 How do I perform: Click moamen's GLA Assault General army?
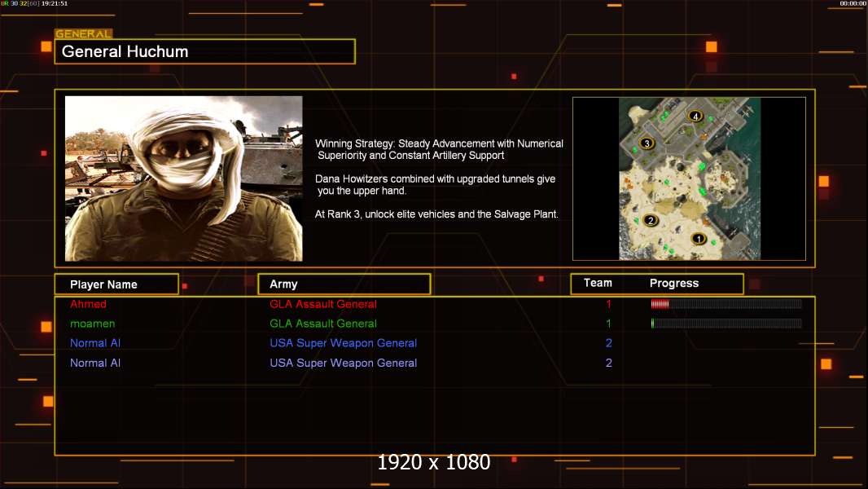323,324
